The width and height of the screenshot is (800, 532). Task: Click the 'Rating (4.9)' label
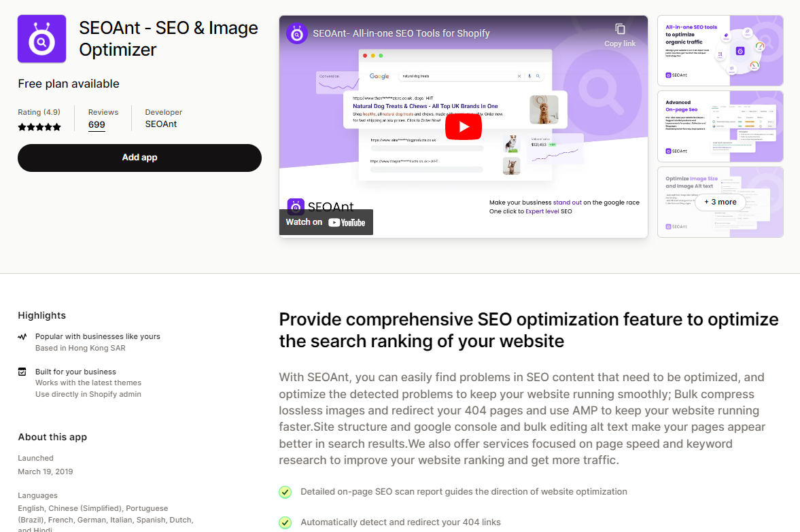[x=39, y=112]
